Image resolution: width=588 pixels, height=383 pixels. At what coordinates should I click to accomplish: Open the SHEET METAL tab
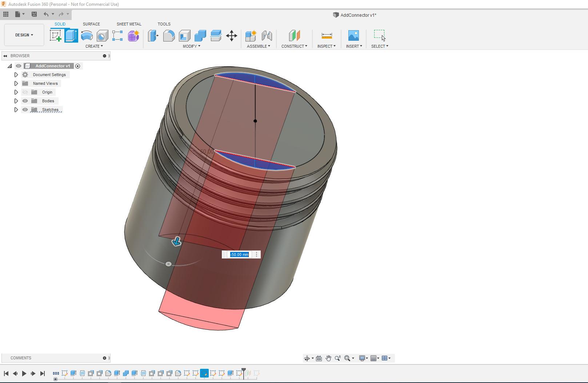pos(129,24)
